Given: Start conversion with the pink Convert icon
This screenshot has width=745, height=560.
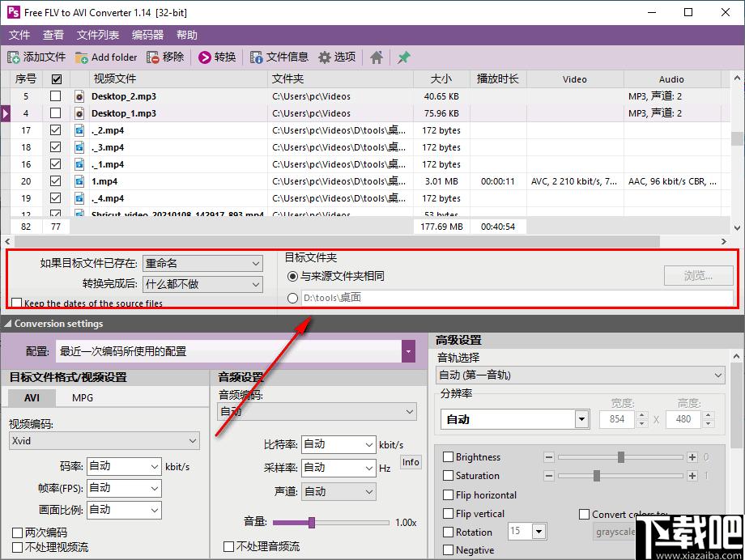Looking at the screenshot, I should 204,57.
